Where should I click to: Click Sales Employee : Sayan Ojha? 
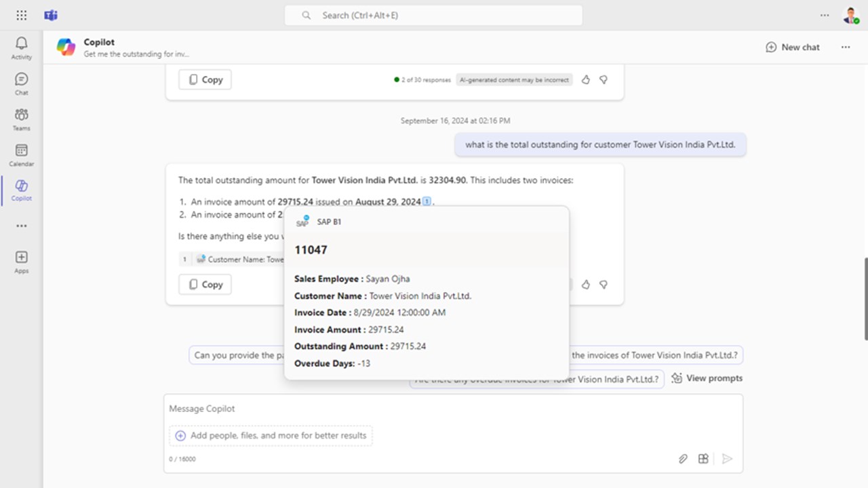[x=352, y=279]
